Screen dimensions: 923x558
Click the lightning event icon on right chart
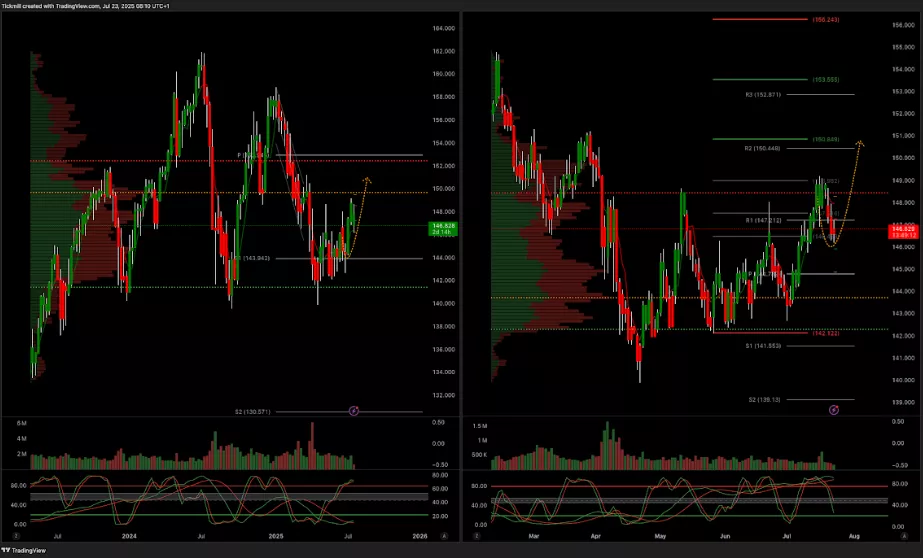tap(832, 410)
